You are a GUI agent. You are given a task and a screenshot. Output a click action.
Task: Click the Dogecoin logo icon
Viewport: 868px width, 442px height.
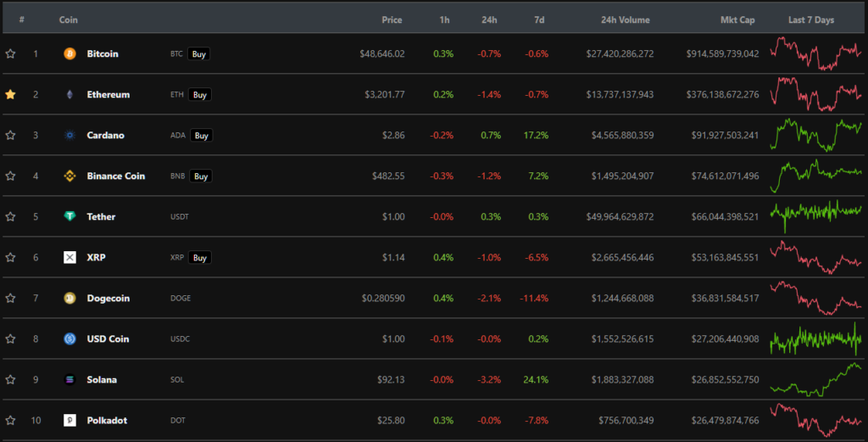tap(70, 298)
